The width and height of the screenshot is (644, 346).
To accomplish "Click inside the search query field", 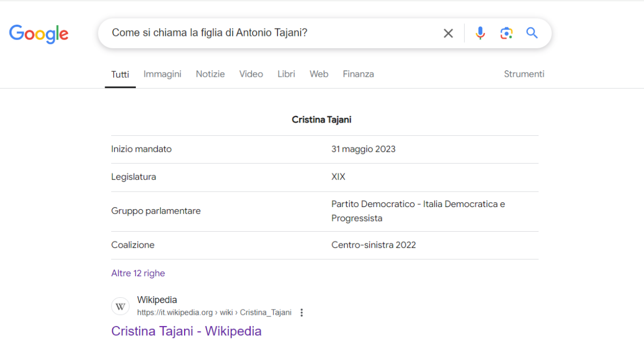I will coord(268,33).
